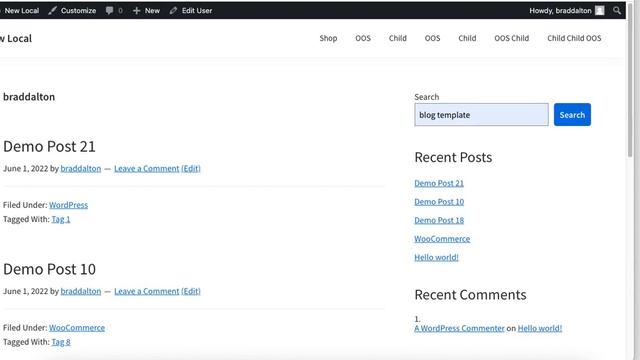The image size is (640, 360).
Task: Open the second OOS menu item
Action: (x=432, y=38)
